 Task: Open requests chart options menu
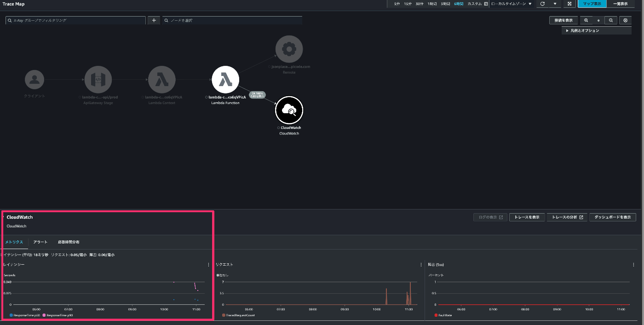tap(421, 265)
